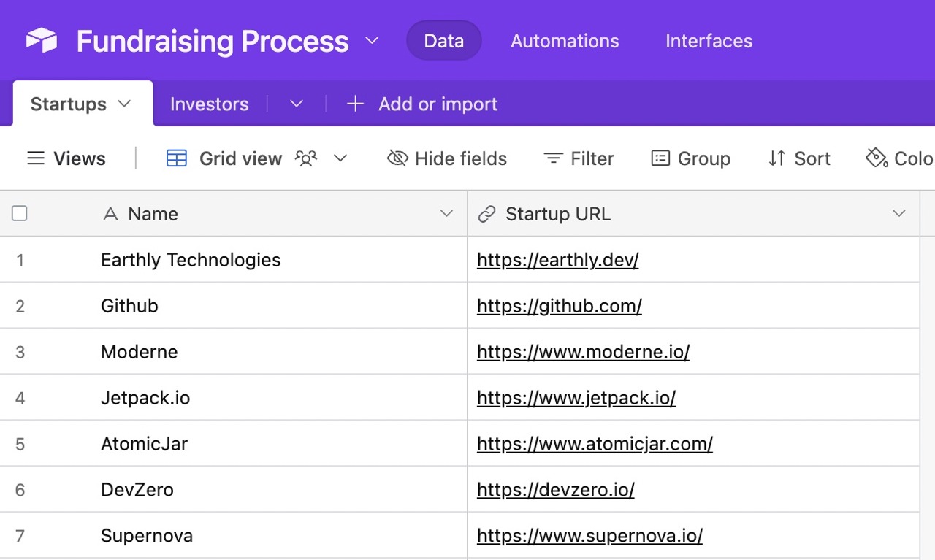Click the Color paint bucket icon
This screenshot has width=935, height=560.
876,158
